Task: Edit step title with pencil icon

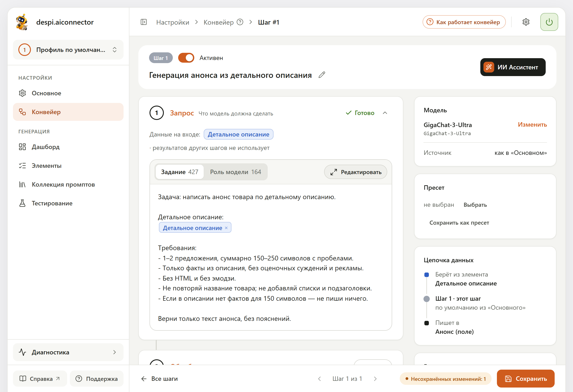Action: pyautogui.click(x=322, y=75)
